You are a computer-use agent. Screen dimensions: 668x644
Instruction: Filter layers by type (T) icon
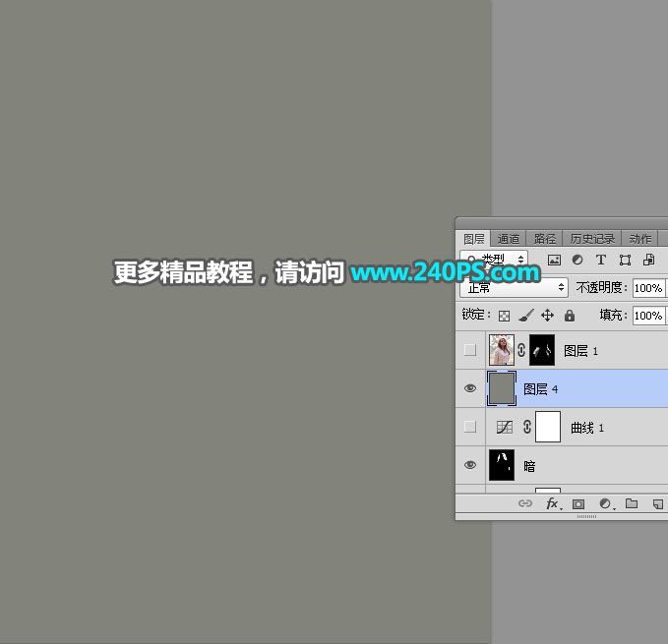[x=601, y=260]
